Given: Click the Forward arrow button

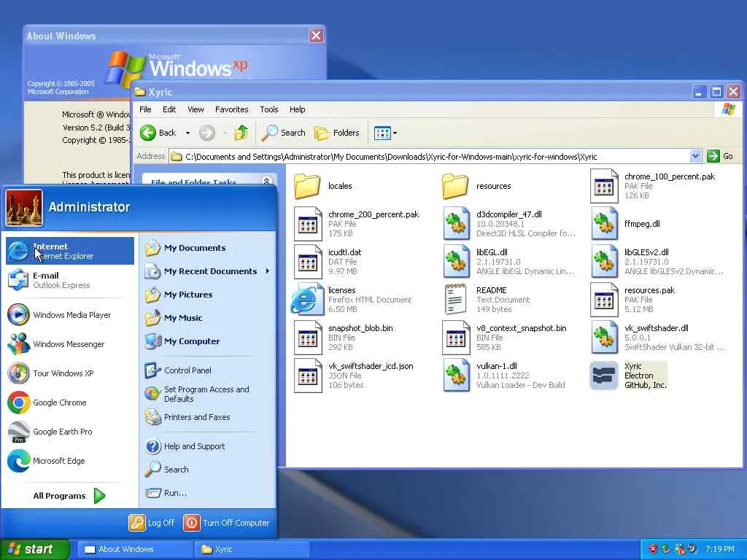Looking at the screenshot, I should (x=207, y=133).
